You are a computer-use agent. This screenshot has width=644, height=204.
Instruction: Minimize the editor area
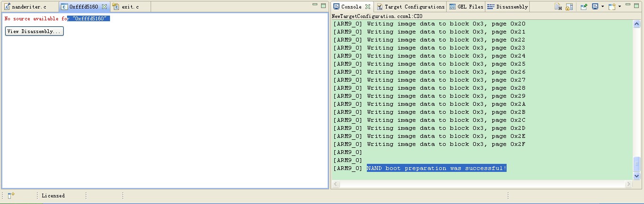coord(315,5)
